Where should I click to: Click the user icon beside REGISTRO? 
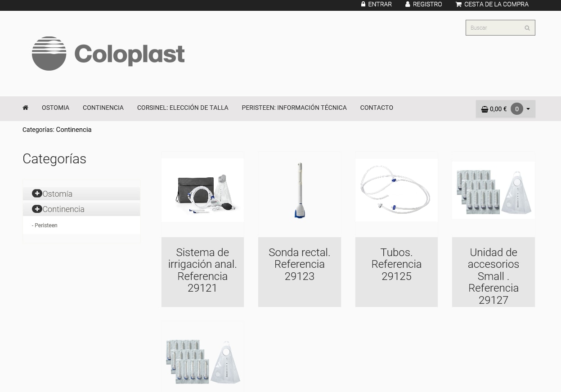coord(408,4)
